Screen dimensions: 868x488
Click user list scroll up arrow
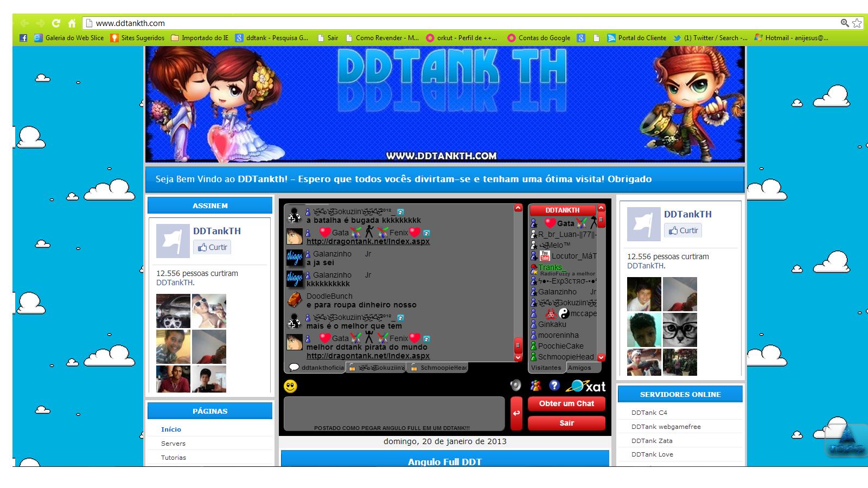pos(601,208)
